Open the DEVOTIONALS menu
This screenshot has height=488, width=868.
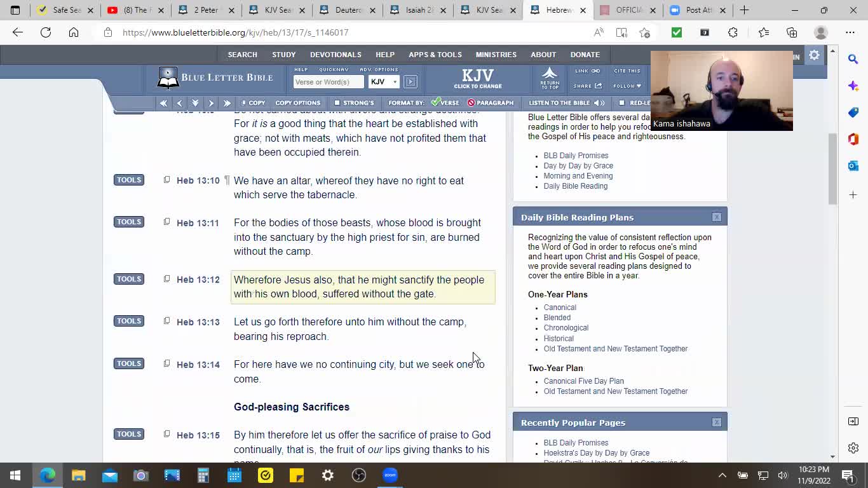point(336,55)
